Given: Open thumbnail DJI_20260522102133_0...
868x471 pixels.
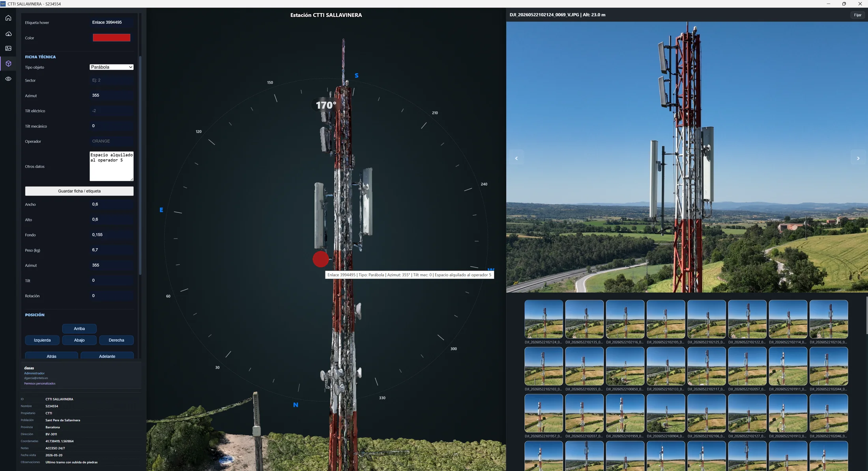Looking at the screenshot, I should (x=666, y=366).
